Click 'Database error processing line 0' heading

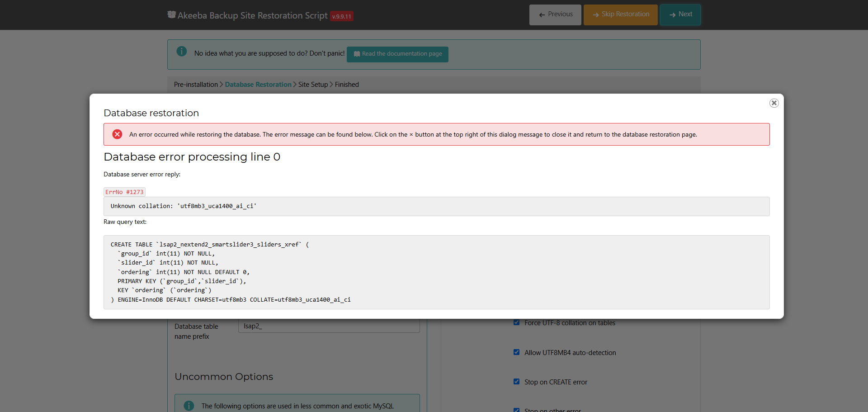(x=192, y=157)
